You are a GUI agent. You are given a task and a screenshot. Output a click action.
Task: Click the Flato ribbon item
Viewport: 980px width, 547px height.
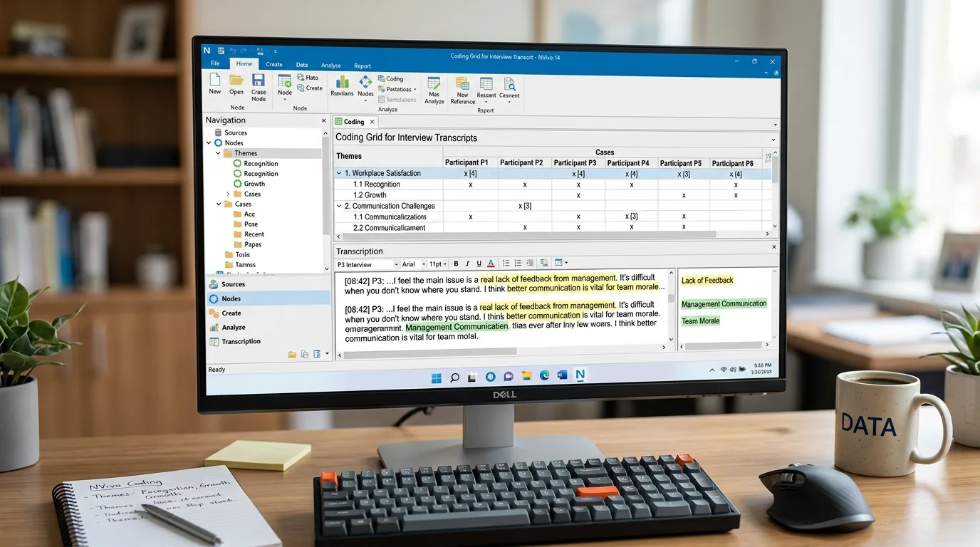point(308,78)
